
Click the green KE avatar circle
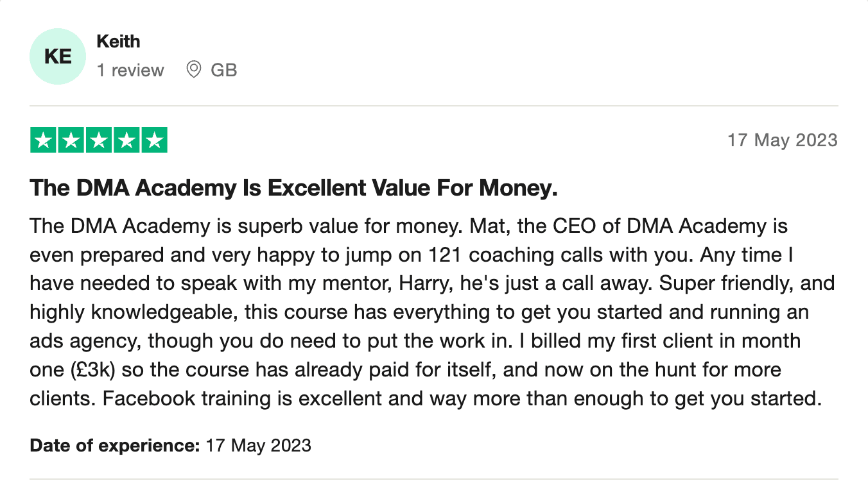coord(58,56)
